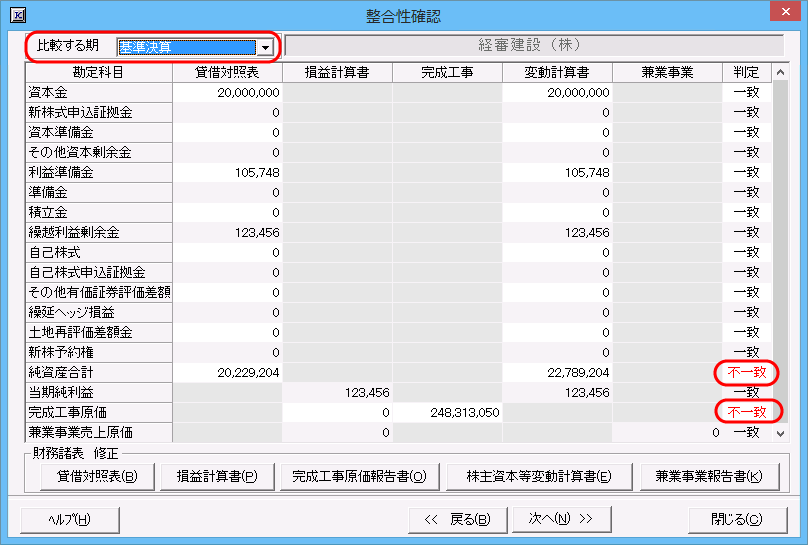
Task: Select the 利益準備金 row label
Action: pos(98,173)
